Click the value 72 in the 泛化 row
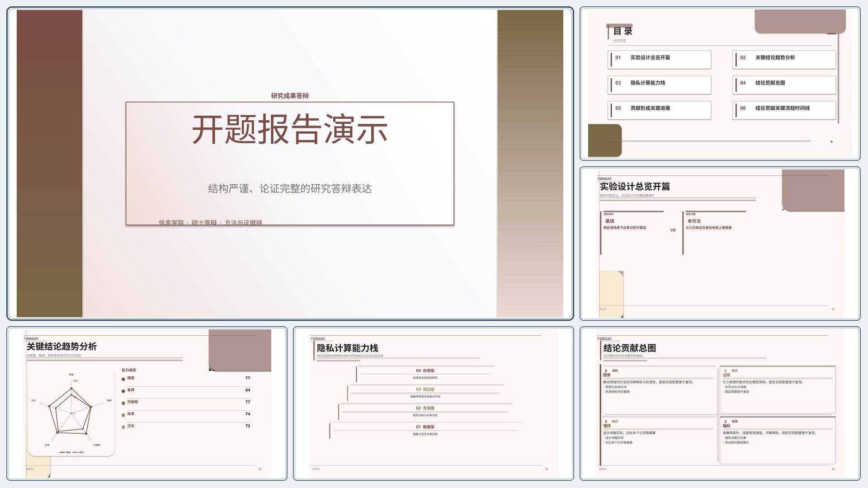 click(x=248, y=426)
